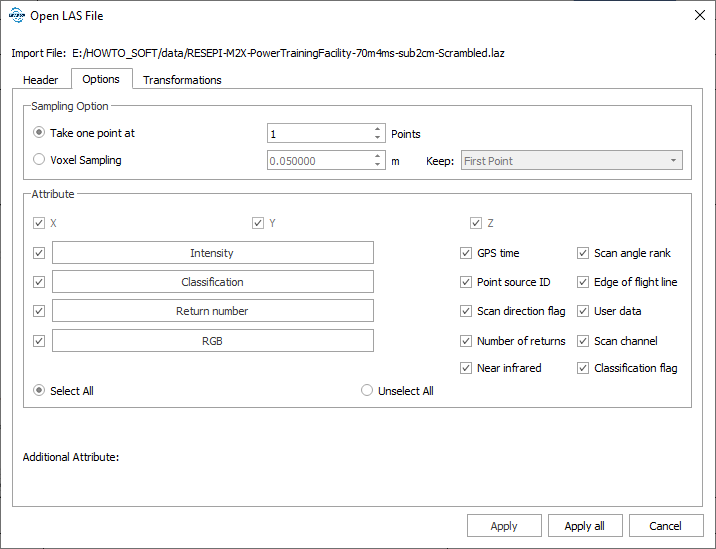Screen dimensions: 716x549
Task: Select the Voxel Sampling radio option
Action: pos(39,159)
